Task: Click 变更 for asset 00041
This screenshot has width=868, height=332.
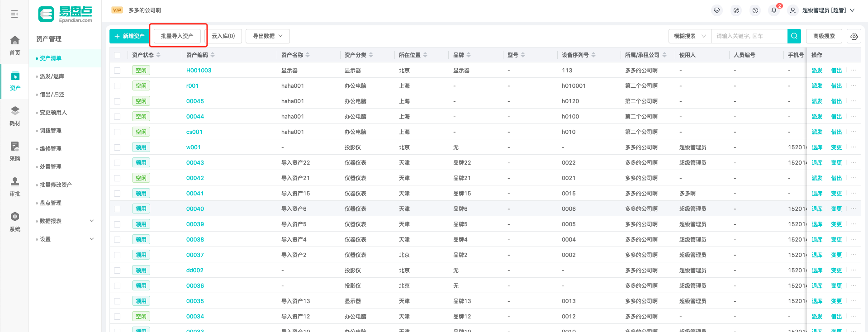Action: [x=836, y=194]
